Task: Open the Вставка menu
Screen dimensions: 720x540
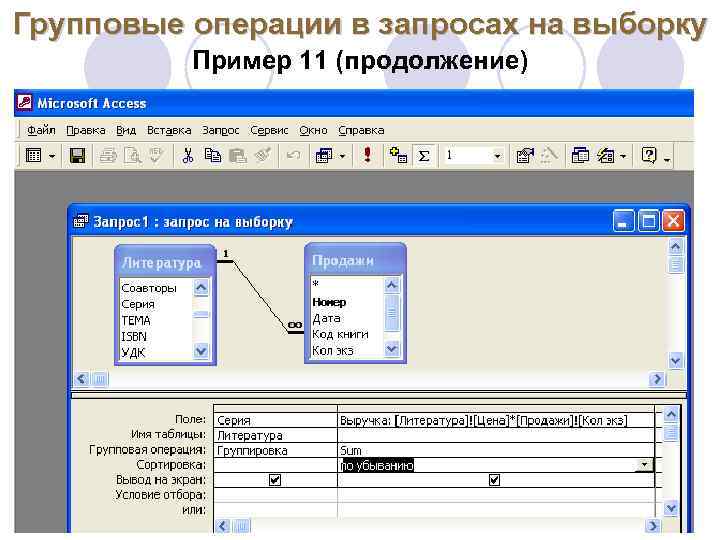Action: click(169, 130)
